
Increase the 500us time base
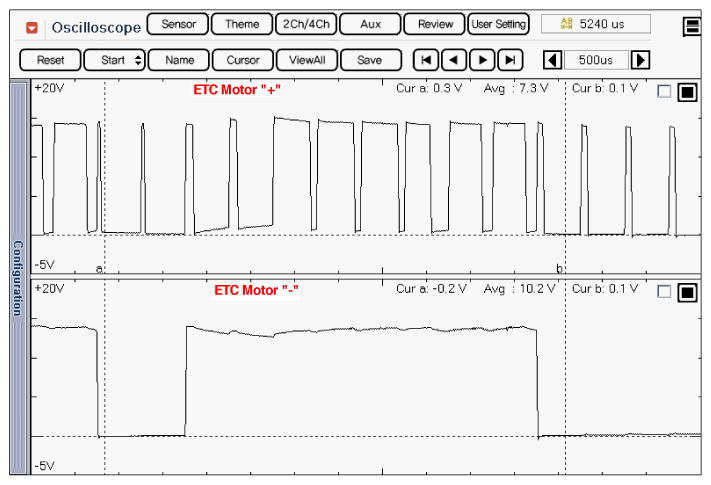pos(641,60)
